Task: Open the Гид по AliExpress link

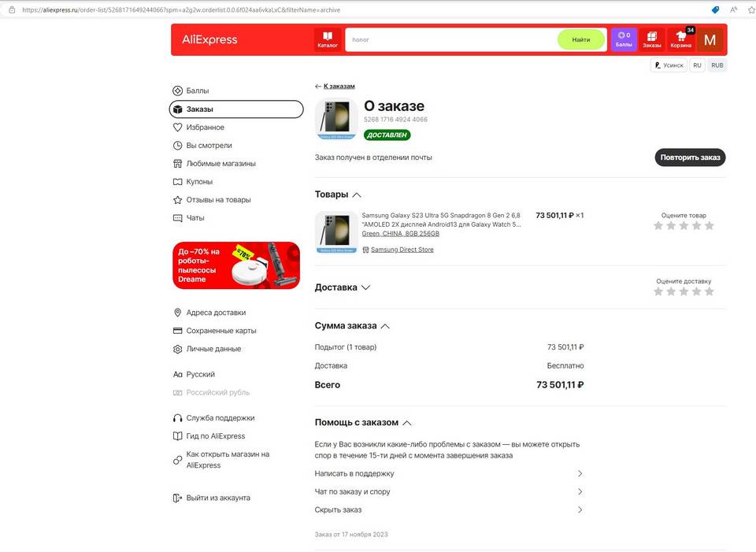Action: point(216,436)
